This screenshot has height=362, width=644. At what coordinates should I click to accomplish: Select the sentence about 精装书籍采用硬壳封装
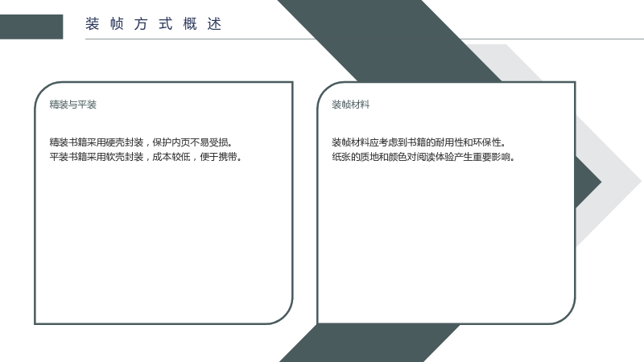(142, 142)
